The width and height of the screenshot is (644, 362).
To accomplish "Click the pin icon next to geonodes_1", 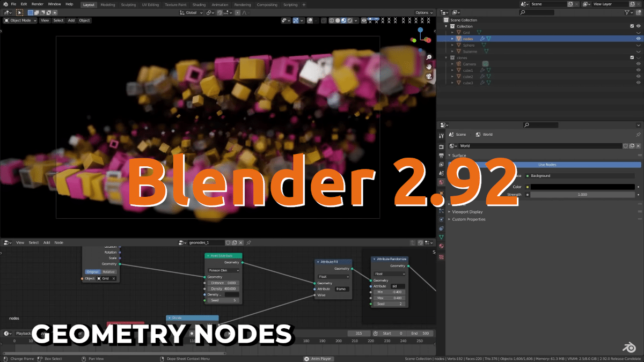I will (249, 242).
